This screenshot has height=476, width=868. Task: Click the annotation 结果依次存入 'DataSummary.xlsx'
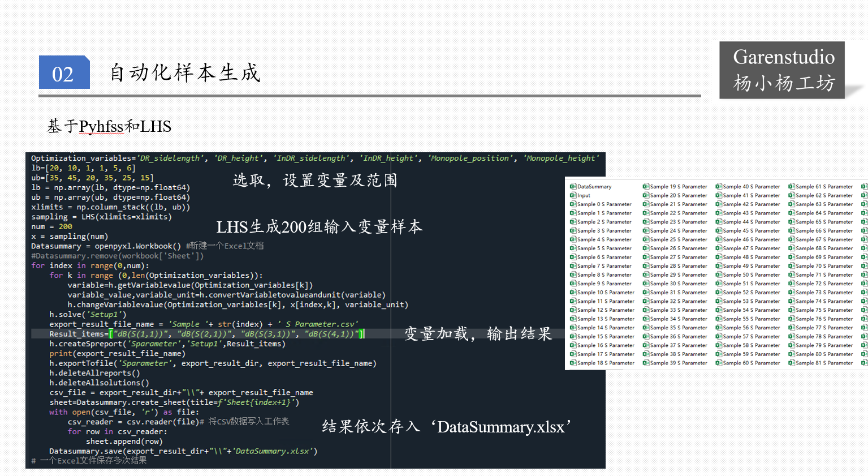pos(446,427)
